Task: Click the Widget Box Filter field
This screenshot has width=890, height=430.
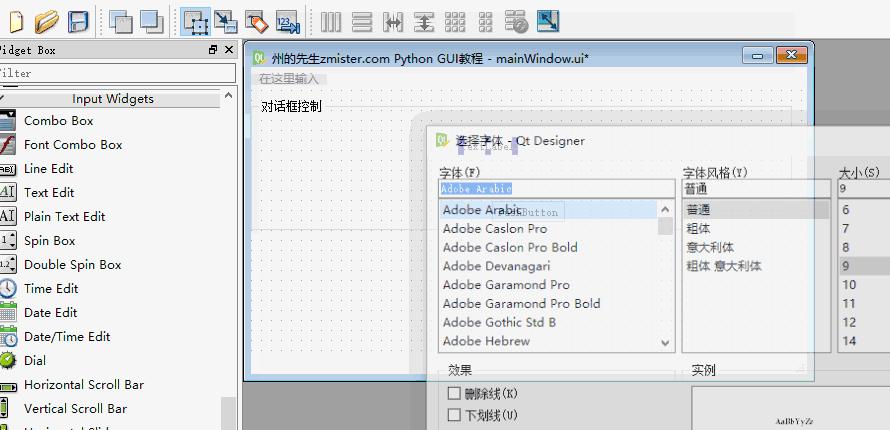Action: (x=117, y=73)
